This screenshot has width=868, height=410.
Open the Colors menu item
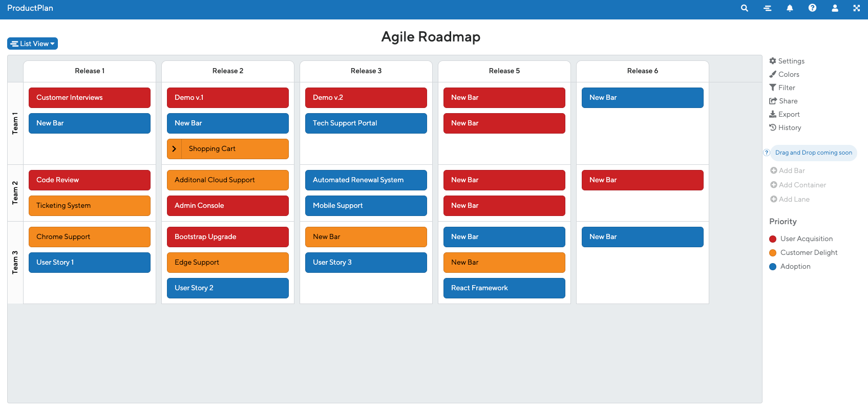click(784, 74)
